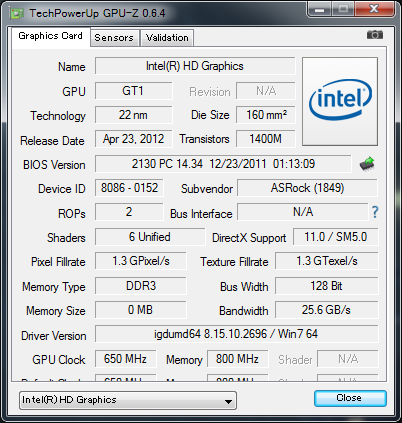Click the GPU-Z title bar app icon
Screen dimensions: 402x423
(x=17, y=13)
